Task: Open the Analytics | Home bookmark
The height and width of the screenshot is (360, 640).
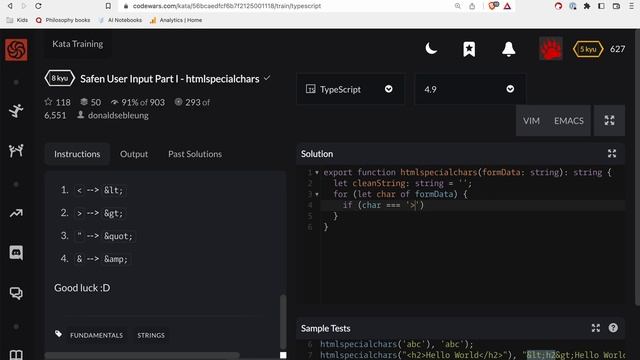Action: coord(176,20)
